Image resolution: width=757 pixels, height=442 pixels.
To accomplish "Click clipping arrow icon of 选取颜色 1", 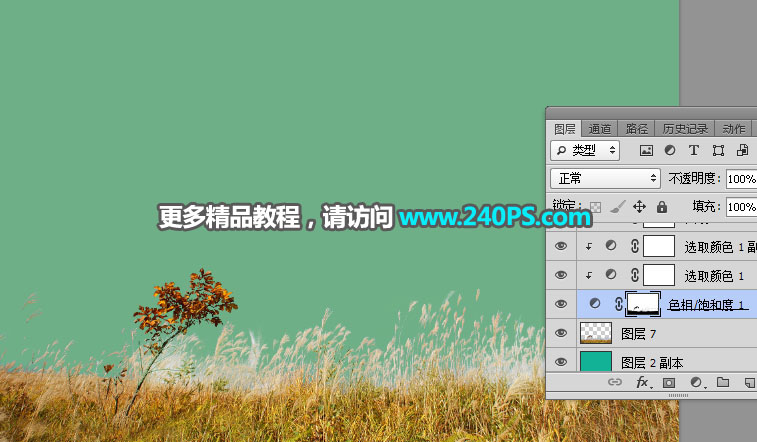I will coord(589,275).
